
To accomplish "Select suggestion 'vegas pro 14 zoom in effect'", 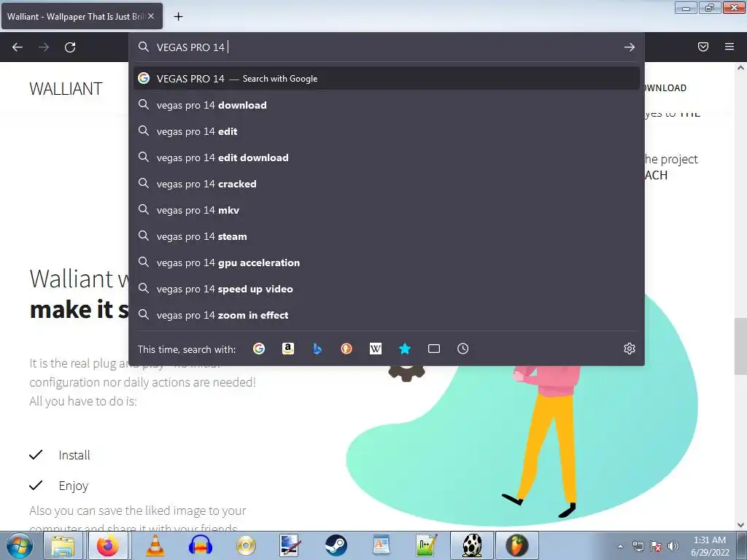I will tap(387, 315).
